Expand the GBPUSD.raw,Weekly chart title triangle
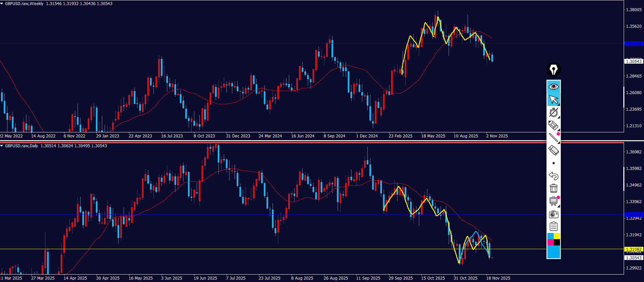This screenshot has width=644, height=282. click(2, 4)
